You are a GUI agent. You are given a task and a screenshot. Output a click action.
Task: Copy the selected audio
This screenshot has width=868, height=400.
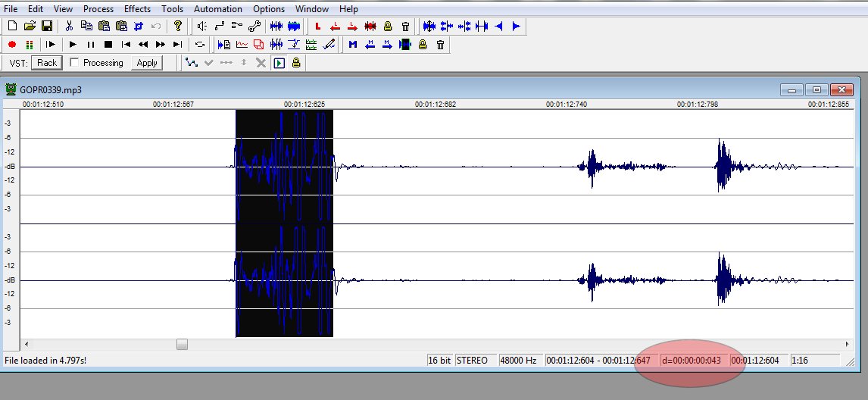pyautogui.click(x=86, y=26)
